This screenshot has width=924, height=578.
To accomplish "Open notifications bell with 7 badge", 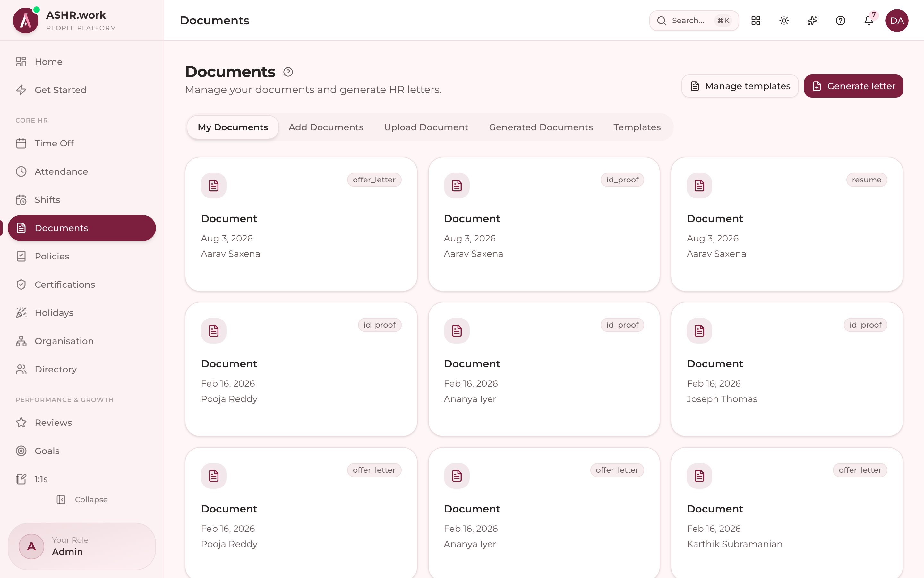I will point(868,21).
